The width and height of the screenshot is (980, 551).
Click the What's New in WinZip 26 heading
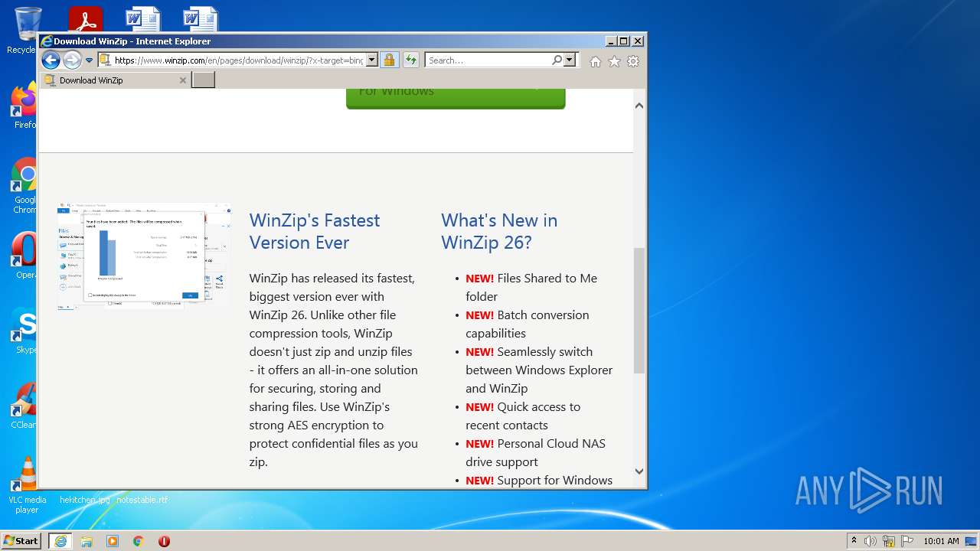tap(499, 231)
